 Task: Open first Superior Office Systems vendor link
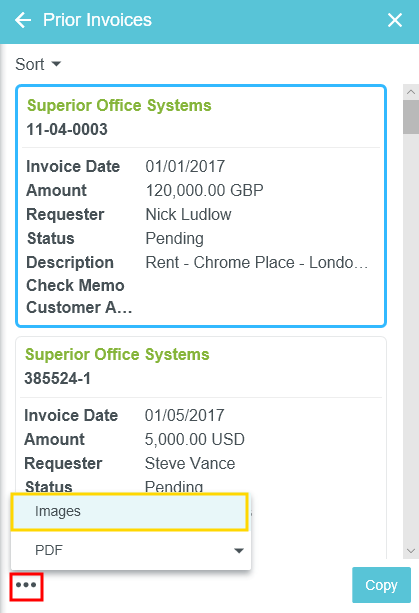click(119, 106)
